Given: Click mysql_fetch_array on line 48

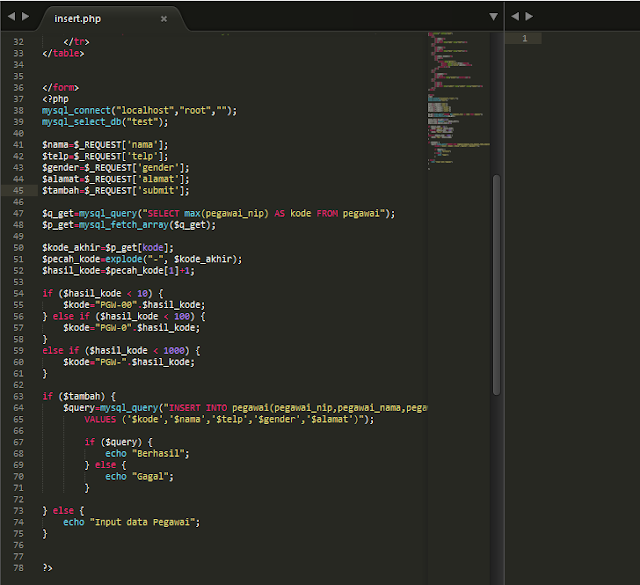Looking at the screenshot, I should pyautogui.click(x=123, y=225).
